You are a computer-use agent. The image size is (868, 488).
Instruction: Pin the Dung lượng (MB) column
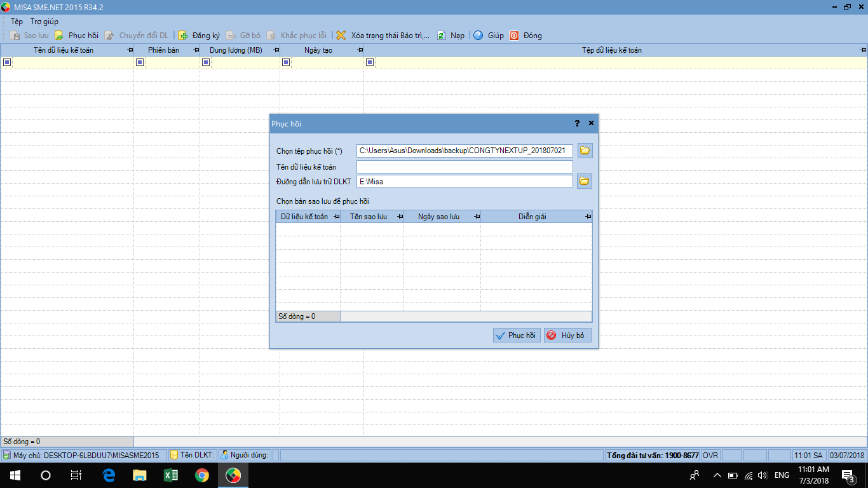pyautogui.click(x=276, y=50)
